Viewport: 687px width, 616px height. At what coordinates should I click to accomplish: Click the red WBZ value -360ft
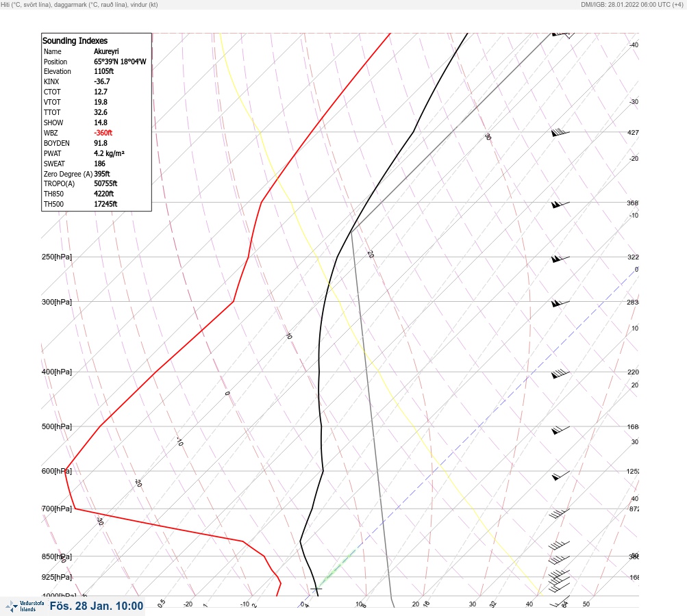[103, 133]
